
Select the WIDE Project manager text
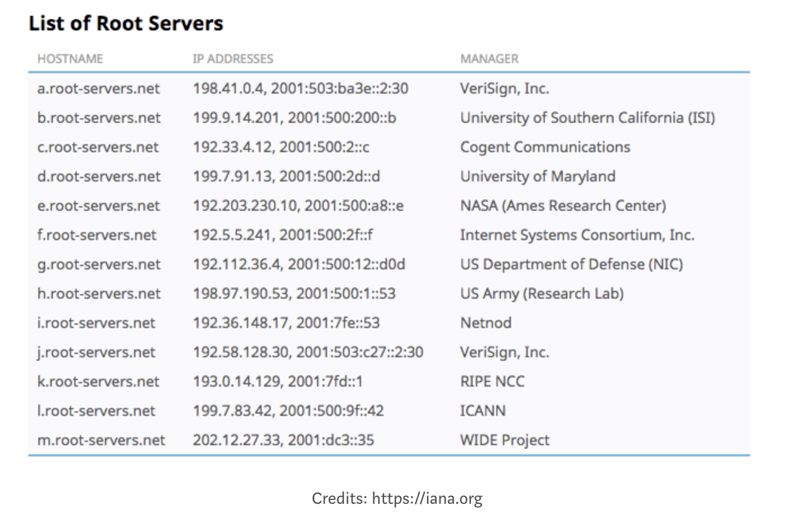(504, 440)
